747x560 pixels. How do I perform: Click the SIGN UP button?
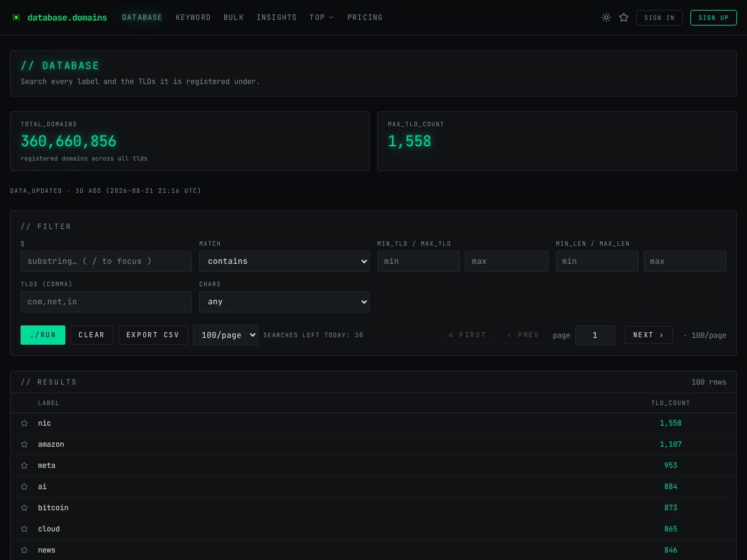click(713, 17)
